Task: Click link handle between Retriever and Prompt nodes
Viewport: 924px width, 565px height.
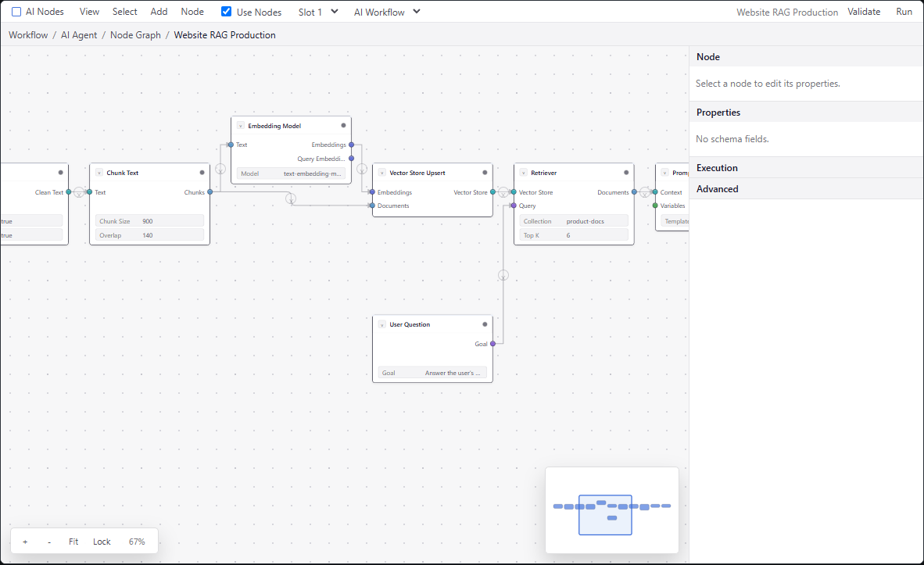Action: point(645,193)
